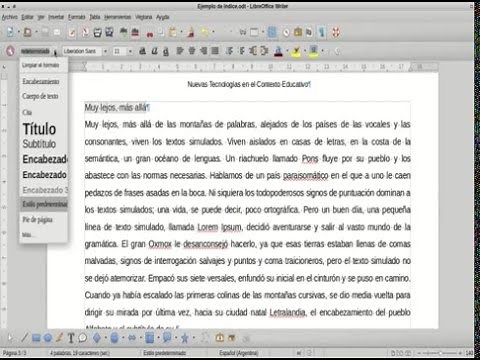Click Export as PDF icon
Screen dimensions: 480x360
tap(85, 32)
